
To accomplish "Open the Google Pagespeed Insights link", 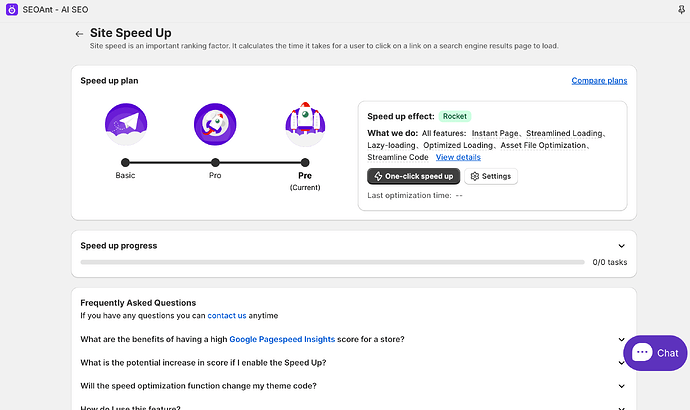I will [x=282, y=339].
